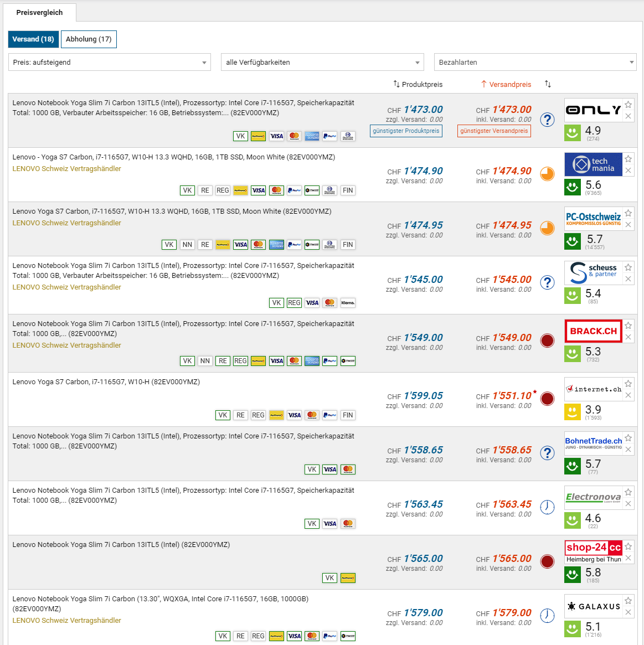644x645 pixels.
Task: Click the green smiley rating icon for PC-Ostschweiz
Action: [572, 241]
